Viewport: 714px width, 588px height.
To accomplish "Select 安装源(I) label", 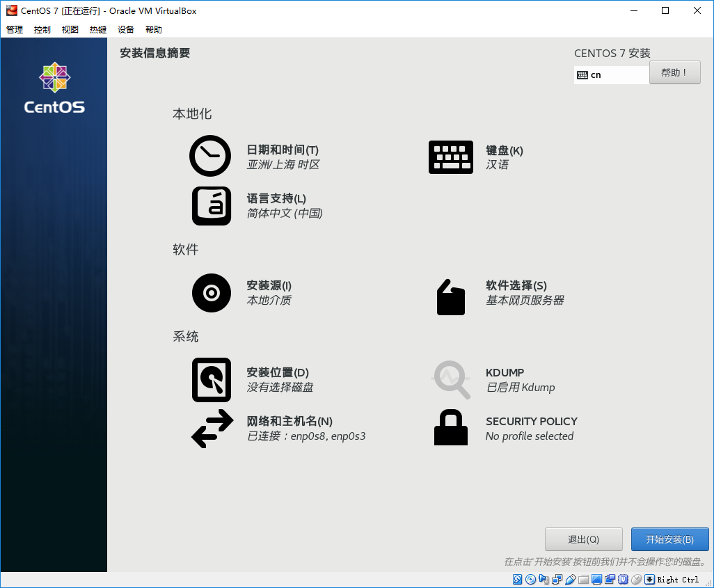I will pos(269,285).
